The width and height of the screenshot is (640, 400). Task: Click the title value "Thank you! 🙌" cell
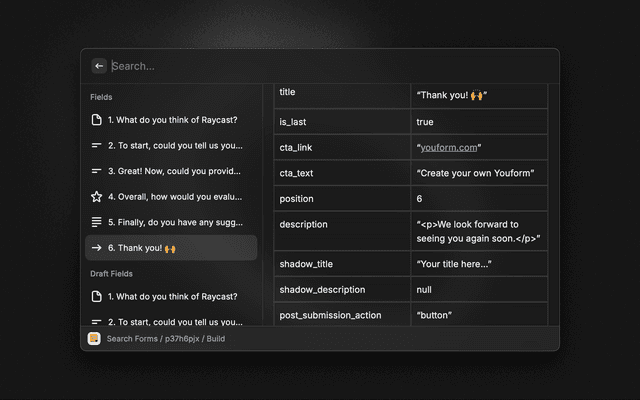click(451, 96)
